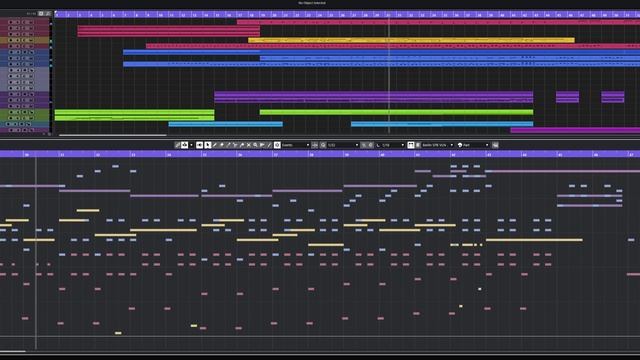The width and height of the screenshot is (640, 360).
Task: Toggle the Solo Editor button
Action: pyautogui.click(x=184, y=145)
